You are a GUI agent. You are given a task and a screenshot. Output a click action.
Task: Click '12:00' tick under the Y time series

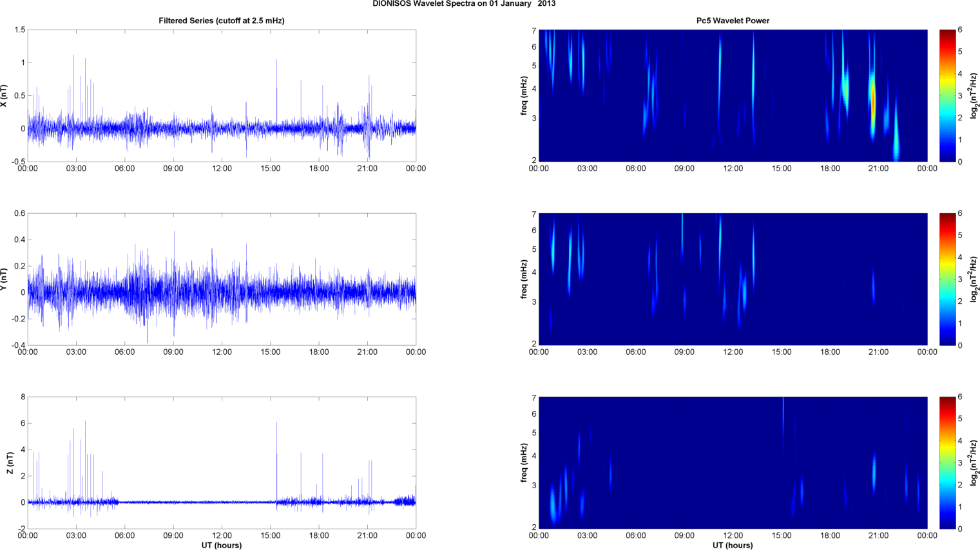pos(222,352)
